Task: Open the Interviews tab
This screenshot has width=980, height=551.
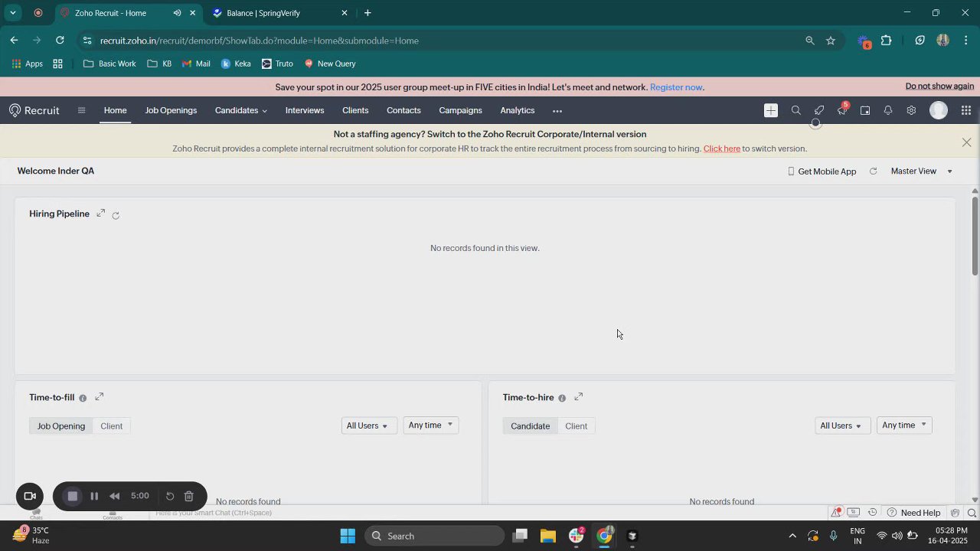Action: tap(305, 111)
